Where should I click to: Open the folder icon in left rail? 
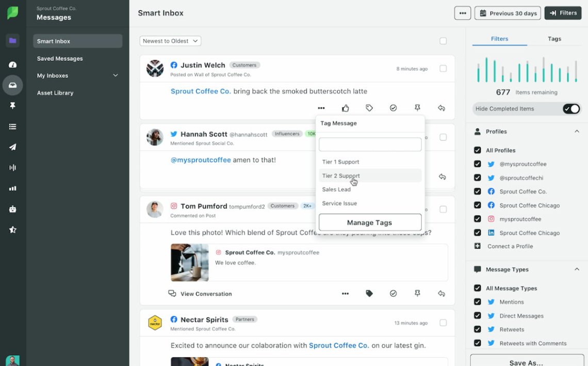coord(12,41)
